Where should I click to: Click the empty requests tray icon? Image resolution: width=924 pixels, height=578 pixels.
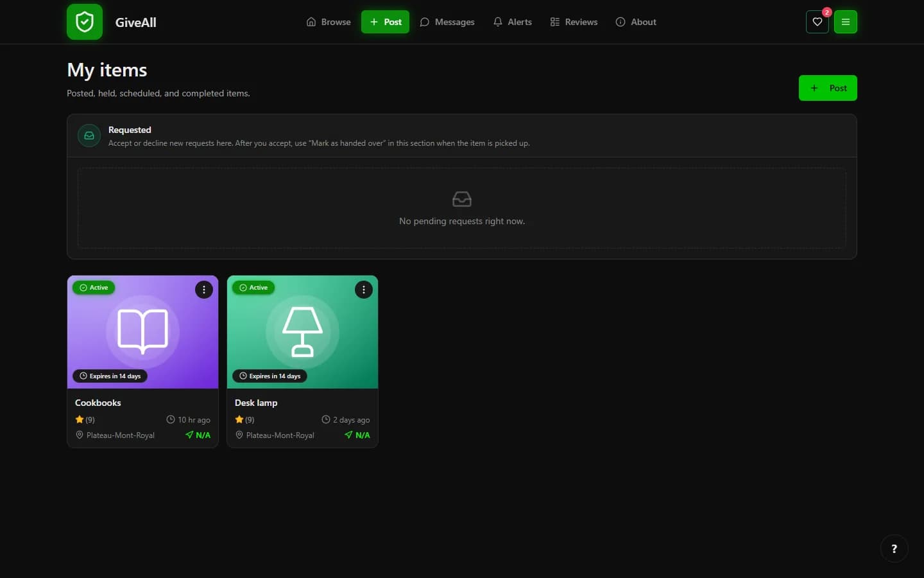pos(462,199)
